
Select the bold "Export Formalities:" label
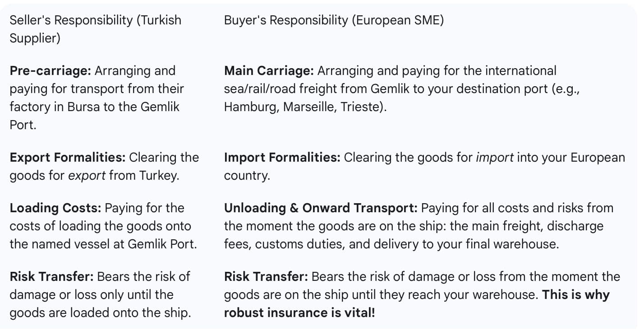(x=67, y=158)
